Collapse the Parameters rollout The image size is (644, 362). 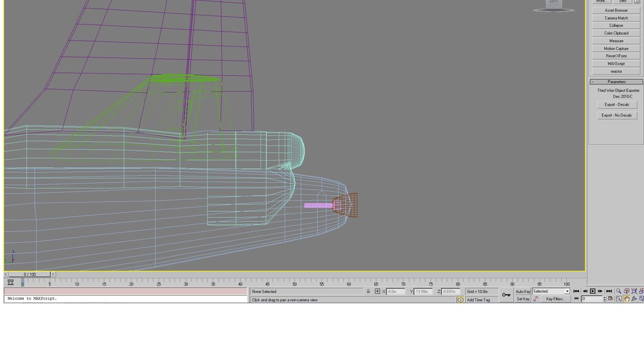[616, 82]
